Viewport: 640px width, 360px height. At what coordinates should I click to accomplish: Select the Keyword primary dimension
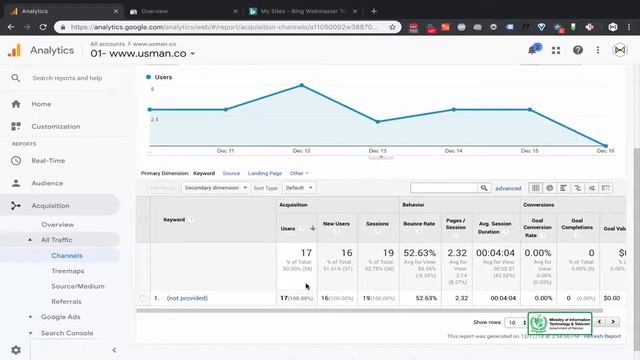point(204,173)
